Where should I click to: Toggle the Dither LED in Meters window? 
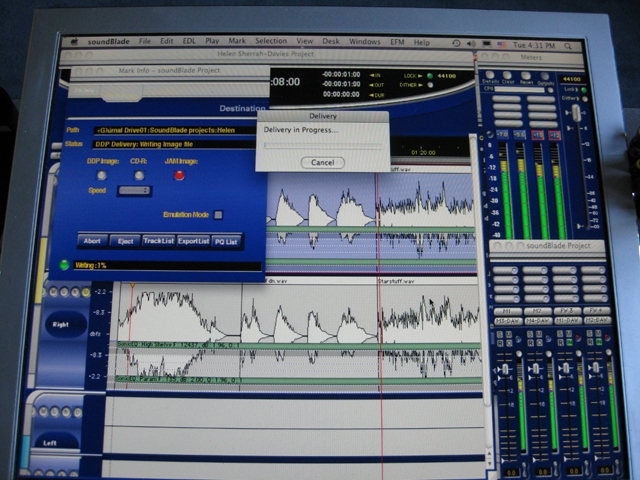pyautogui.click(x=584, y=99)
